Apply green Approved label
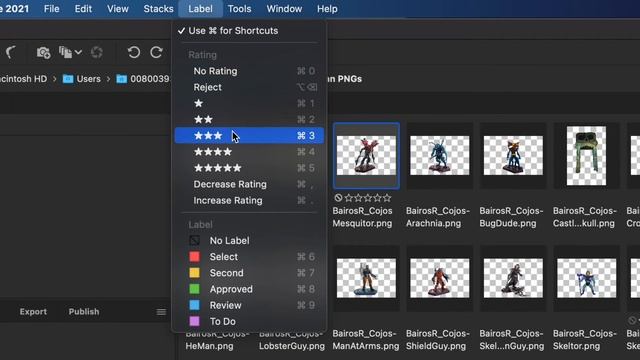Image resolution: width=640 pixels, height=360 pixels. click(x=249, y=289)
